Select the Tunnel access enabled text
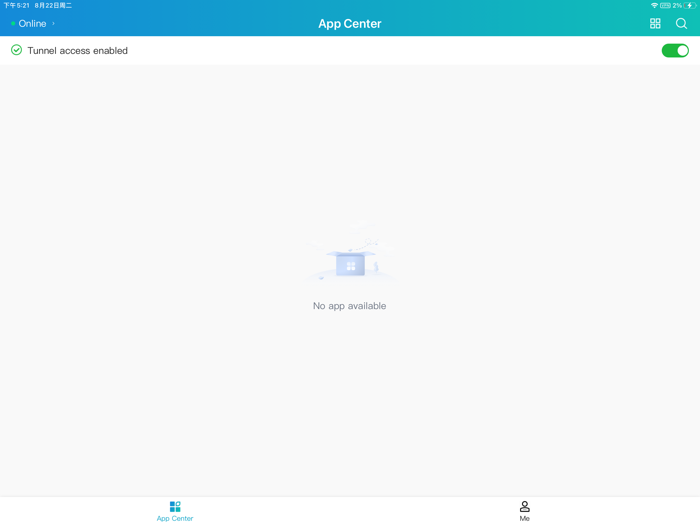The image size is (700, 525). (x=77, y=50)
